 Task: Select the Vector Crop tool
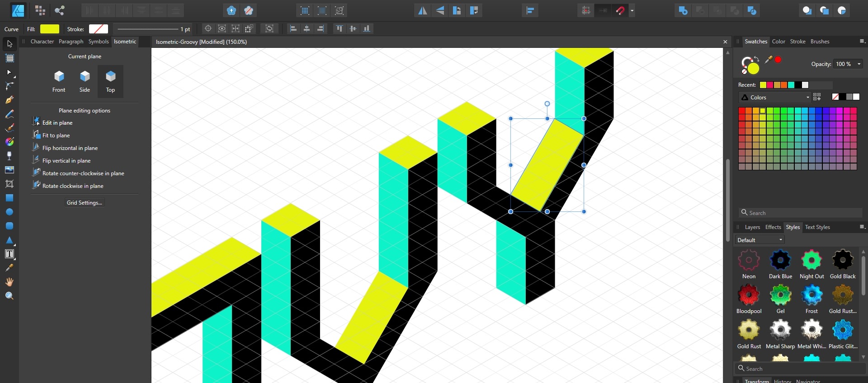coord(9,184)
